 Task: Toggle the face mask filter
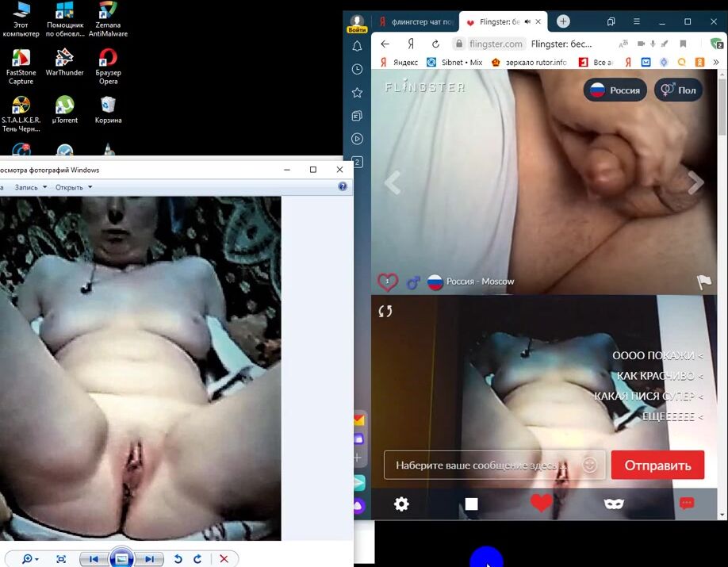(x=614, y=504)
